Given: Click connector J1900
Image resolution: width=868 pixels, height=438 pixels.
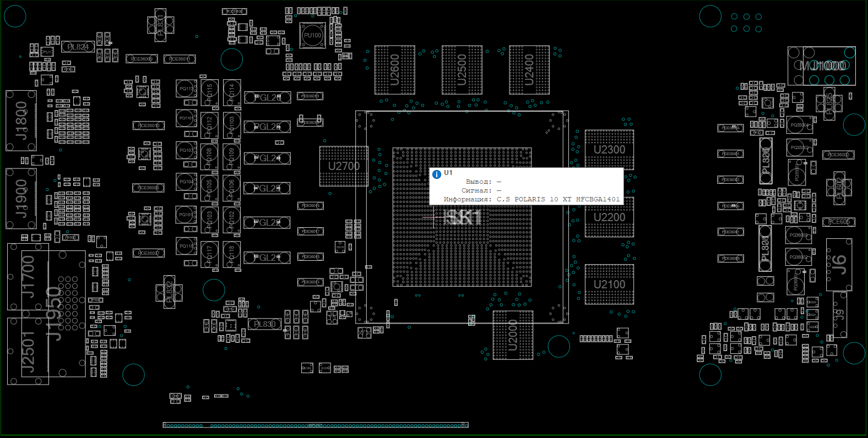Looking at the screenshot, I should tap(21, 199).
